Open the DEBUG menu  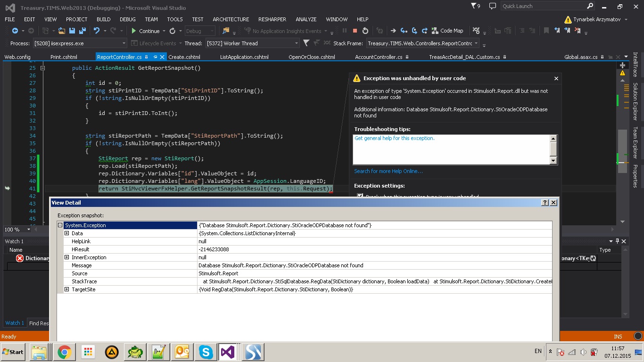(127, 19)
